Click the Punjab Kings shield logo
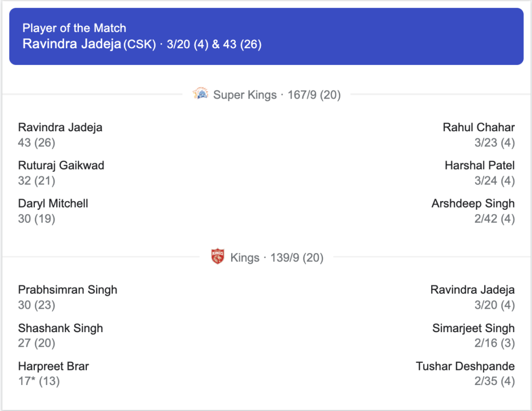The width and height of the screenshot is (532, 411). (218, 256)
